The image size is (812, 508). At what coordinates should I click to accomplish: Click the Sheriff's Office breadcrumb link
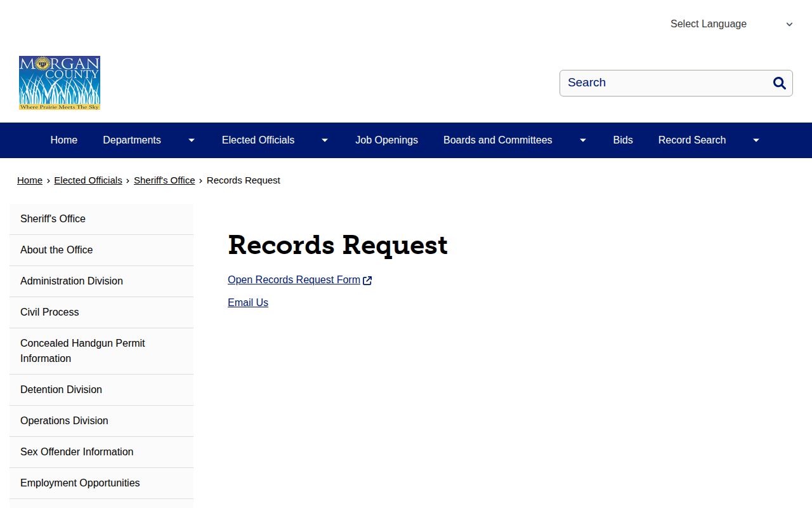[x=164, y=180]
